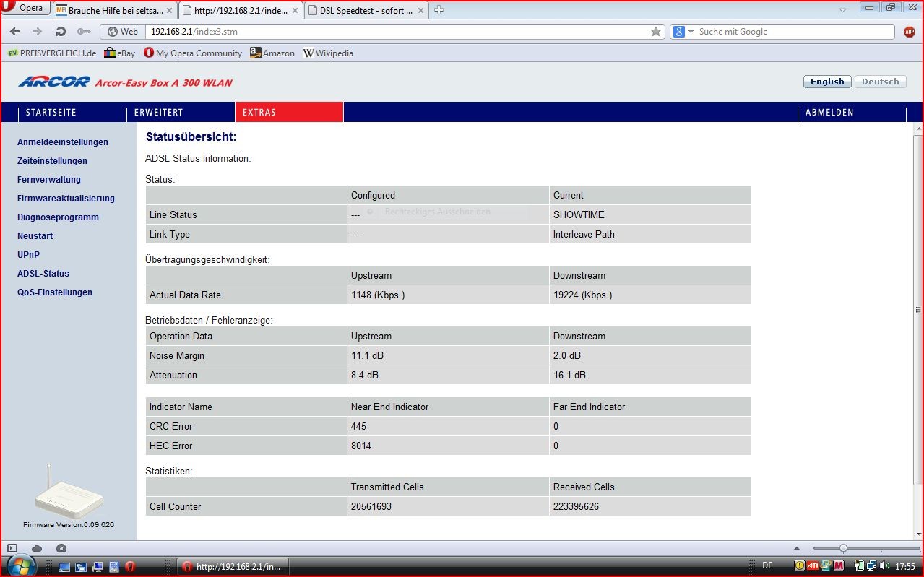Open Diagnoseprogramm in the sidebar
This screenshot has height=577, width=924.
[58, 217]
